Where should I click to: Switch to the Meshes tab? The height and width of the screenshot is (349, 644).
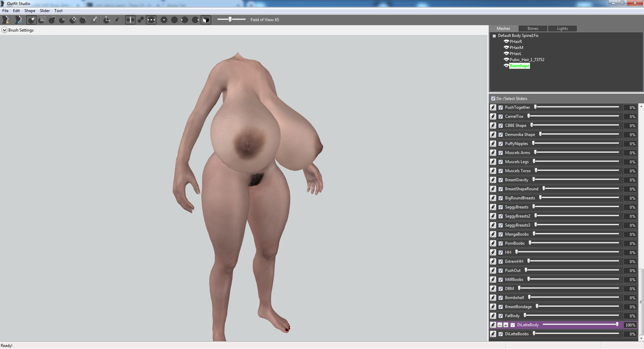tap(503, 29)
